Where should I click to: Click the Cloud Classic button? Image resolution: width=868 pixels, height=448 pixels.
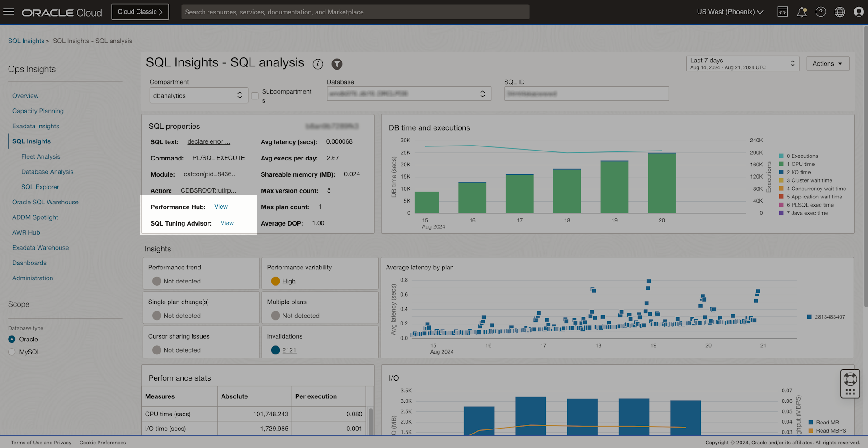[x=140, y=12]
